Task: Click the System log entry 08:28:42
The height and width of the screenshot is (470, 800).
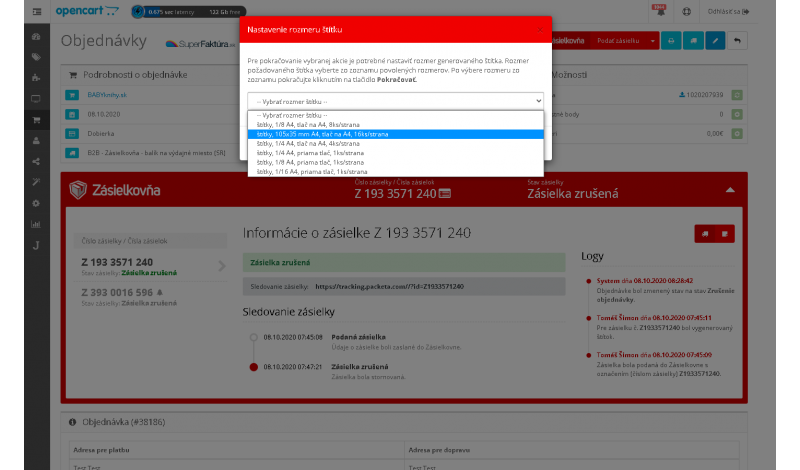Action: coord(665,290)
